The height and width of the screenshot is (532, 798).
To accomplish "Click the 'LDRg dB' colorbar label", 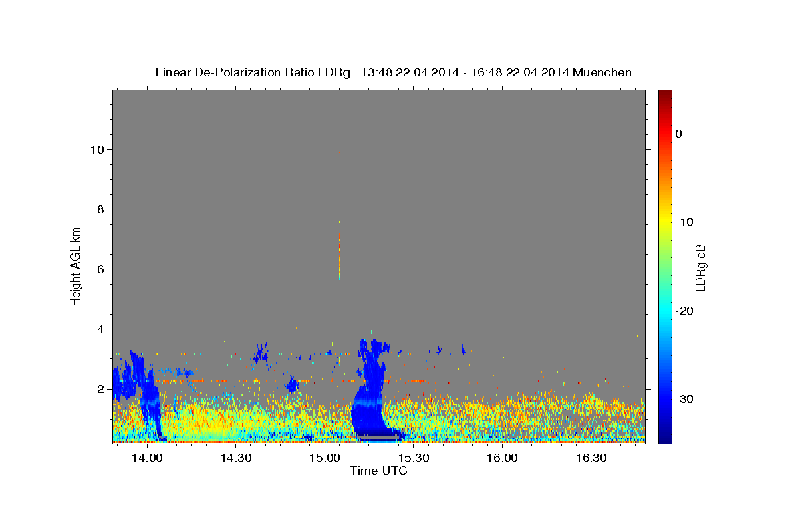I will pyautogui.click(x=700, y=267).
